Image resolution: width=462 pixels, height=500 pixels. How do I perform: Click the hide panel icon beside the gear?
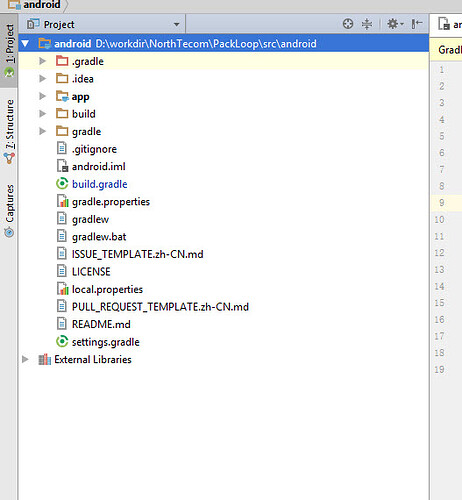coord(417,24)
